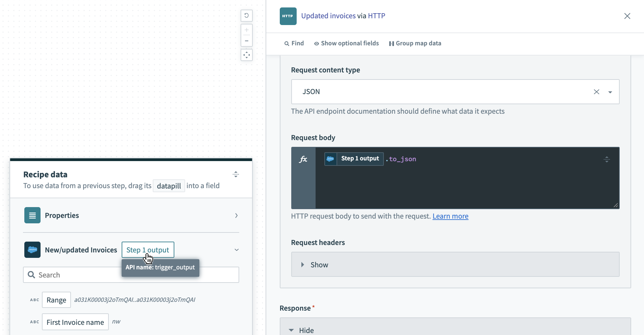Toggle Group map data view
Viewport: 644px width, 335px height.
[415, 43]
